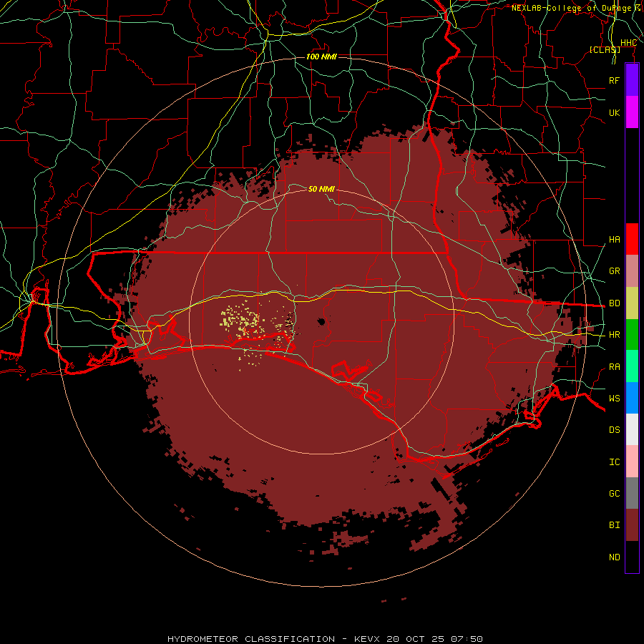The width and height of the screenshot is (644, 644).
Task: Click the dark green HR legend swatch
Action: pyautogui.click(x=632, y=335)
